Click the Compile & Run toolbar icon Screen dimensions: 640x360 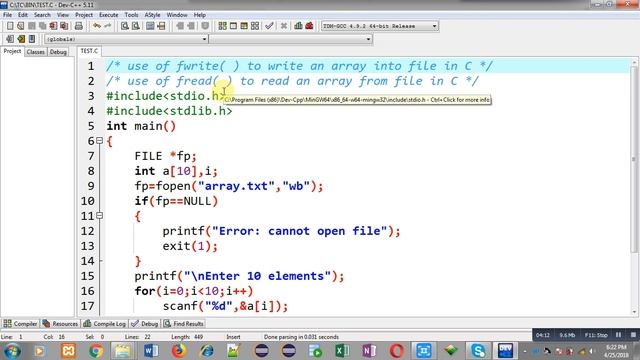pos(244,26)
